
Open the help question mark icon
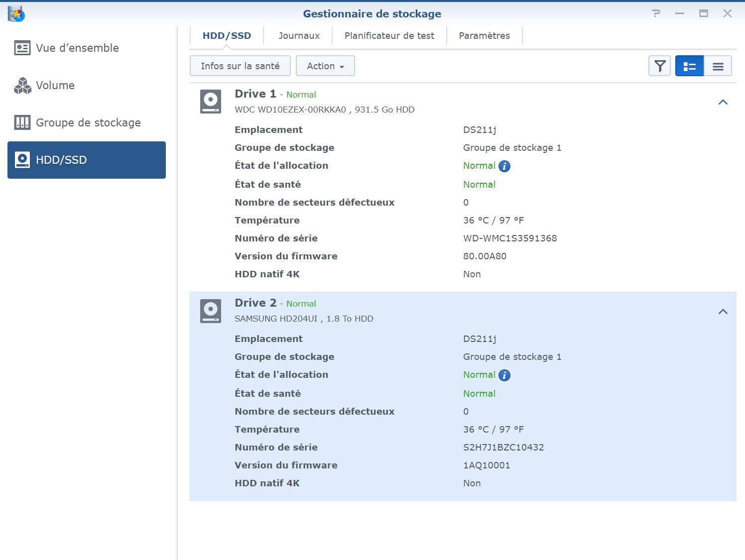(x=656, y=13)
